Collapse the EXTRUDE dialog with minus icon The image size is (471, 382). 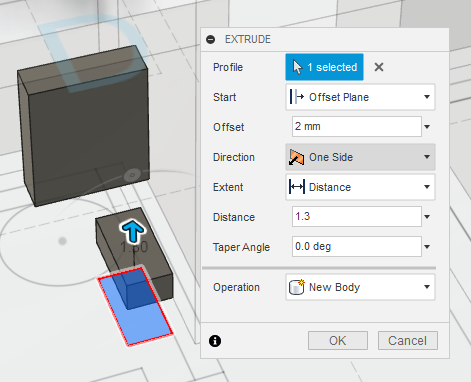(211, 39)
